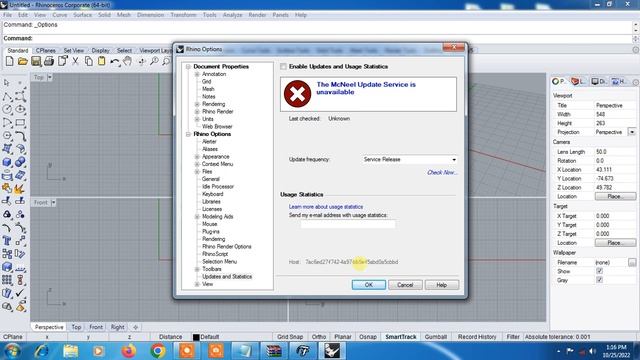The width and height of the screenshot is (640, 360).
Task: Open a file with the folder icon
Action: pyautogui.click(x=22, y=62)
